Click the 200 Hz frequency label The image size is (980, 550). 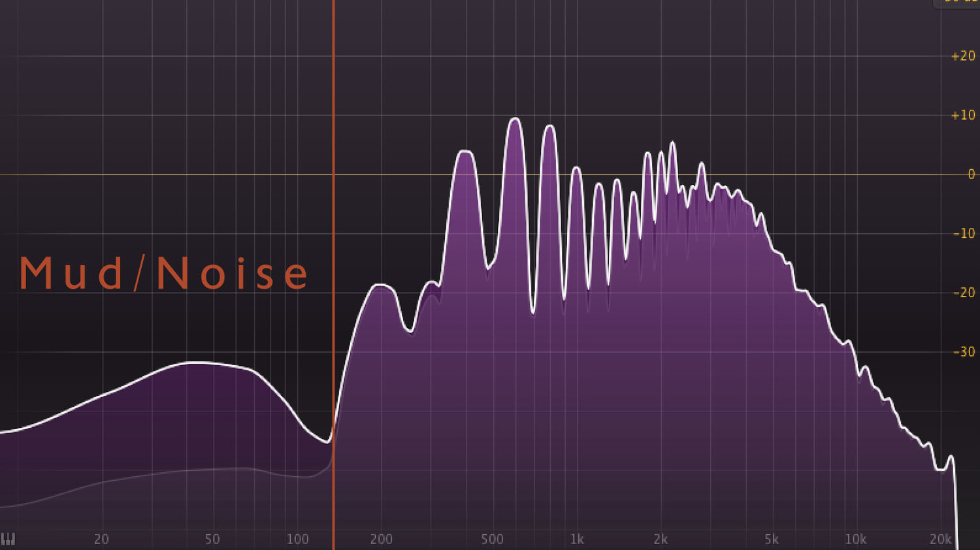(381, 540)
